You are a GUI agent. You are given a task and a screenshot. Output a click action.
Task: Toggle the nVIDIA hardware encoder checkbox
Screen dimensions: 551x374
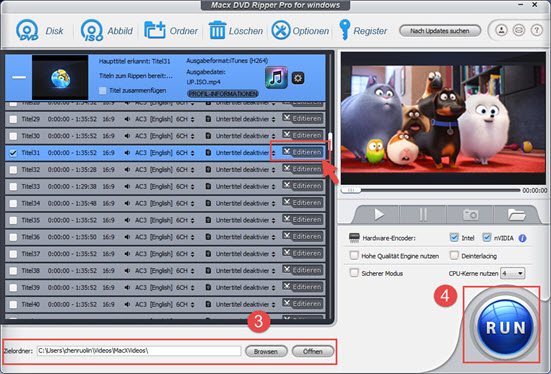[x=487, y=238]
